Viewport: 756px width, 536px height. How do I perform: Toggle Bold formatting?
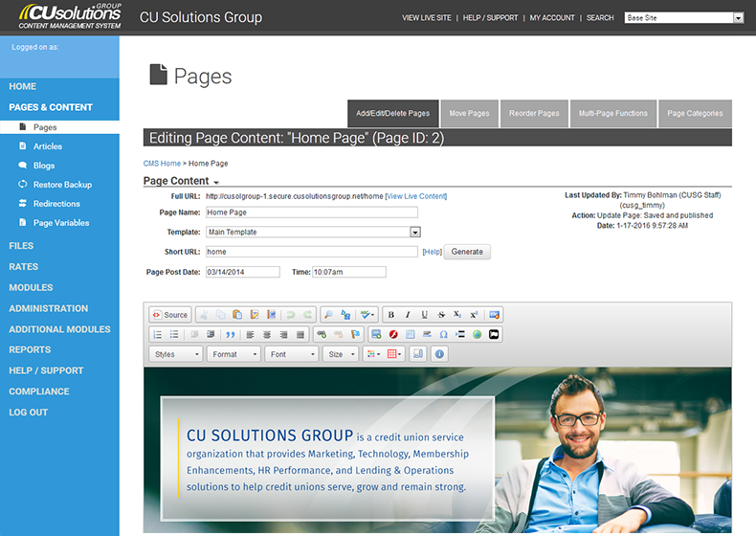[391, 315]
